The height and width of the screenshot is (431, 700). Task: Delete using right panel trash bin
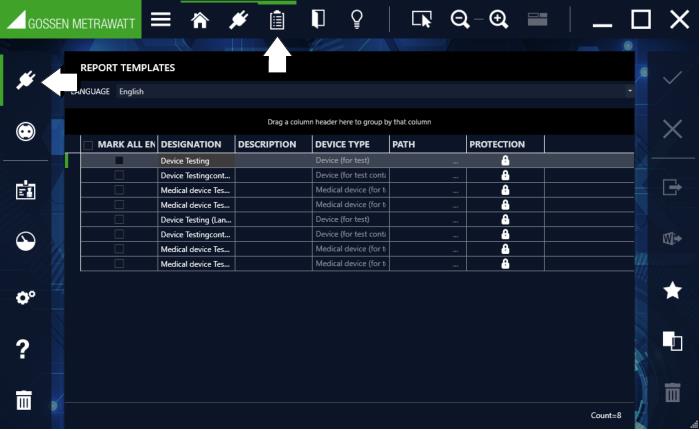[672, 392]
